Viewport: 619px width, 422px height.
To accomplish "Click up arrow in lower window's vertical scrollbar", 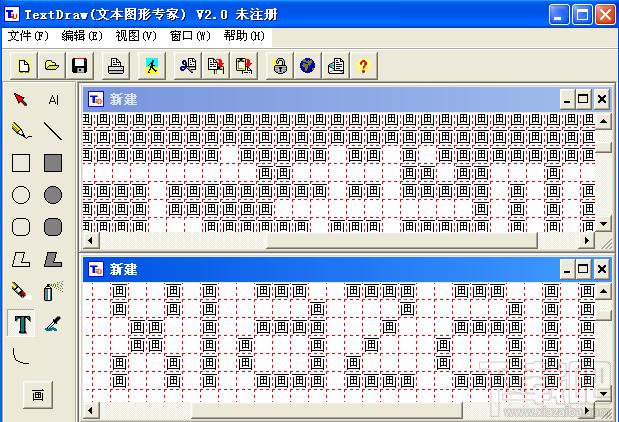I will [x=603, y=291].
